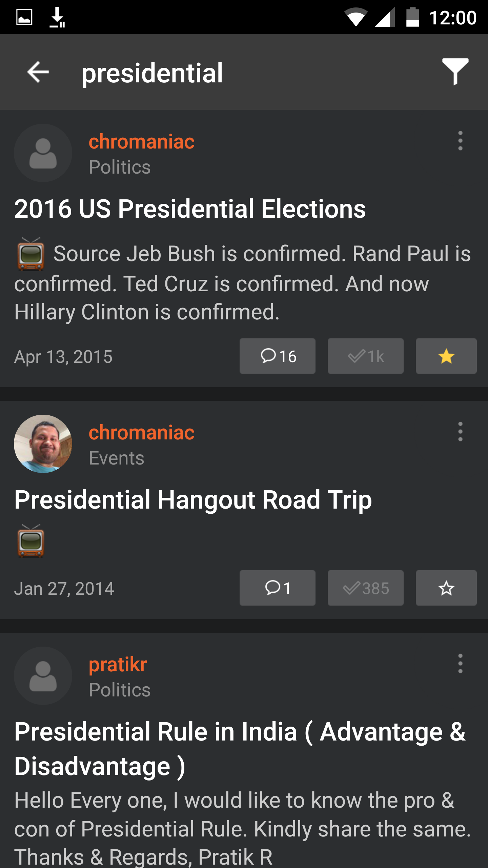Tap the back arrow in search bar
Image resolution: width=488 pixels, height=868 pixels.
coord(38,72)
